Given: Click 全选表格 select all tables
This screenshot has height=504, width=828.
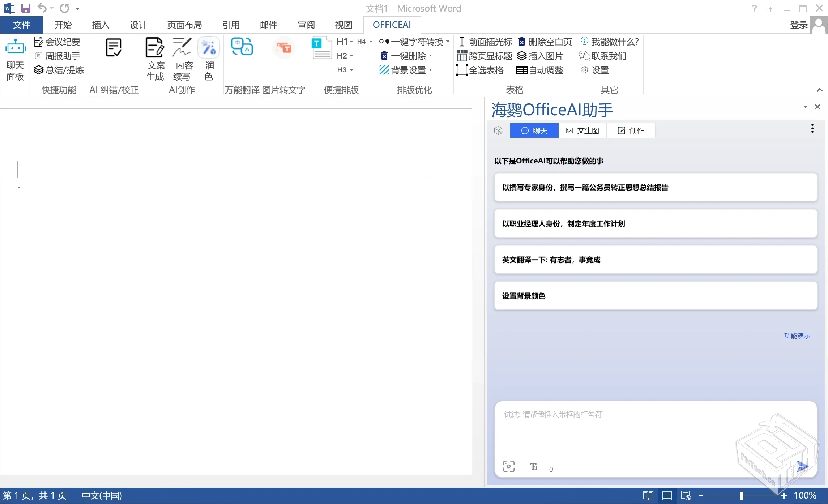Looking at the screenshot, I should coord(480,70).
